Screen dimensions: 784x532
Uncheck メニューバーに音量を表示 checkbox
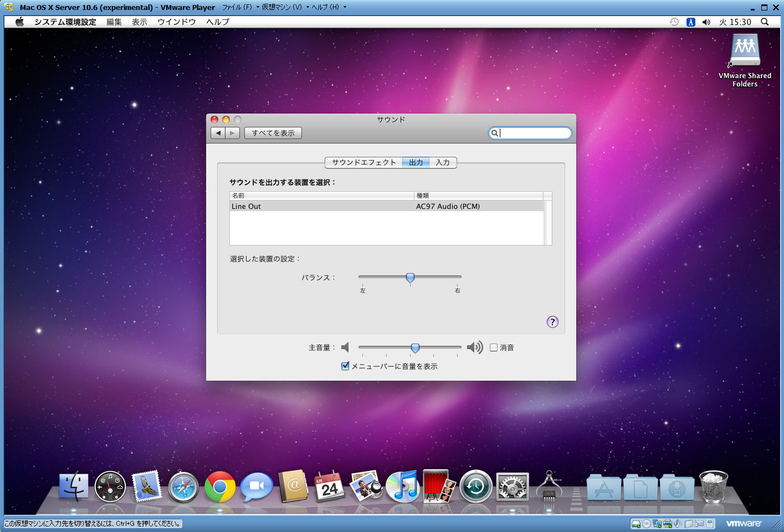[x=345, y=366]
